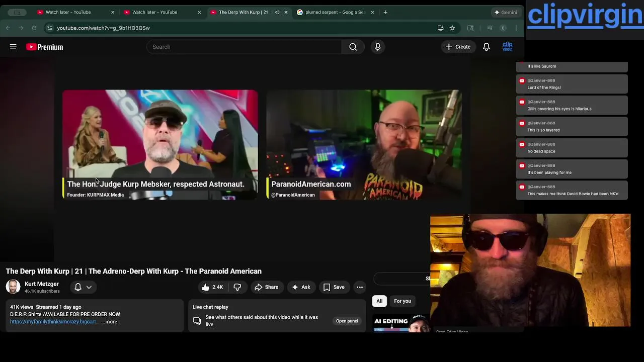Like the video with thumbs up
The height and width of the screenshot is (362, 644).
tap(212, 287)
